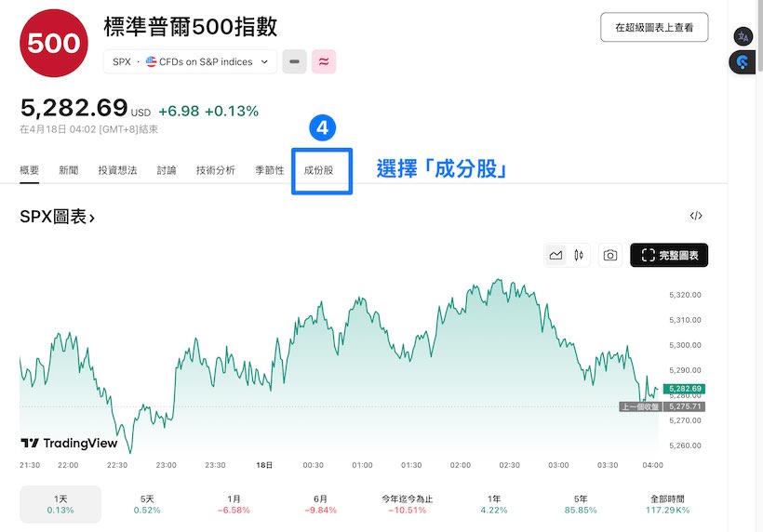Select the 1天 time range
The height and width of the screenshot is (532, 763).
(x=60, y=504)
